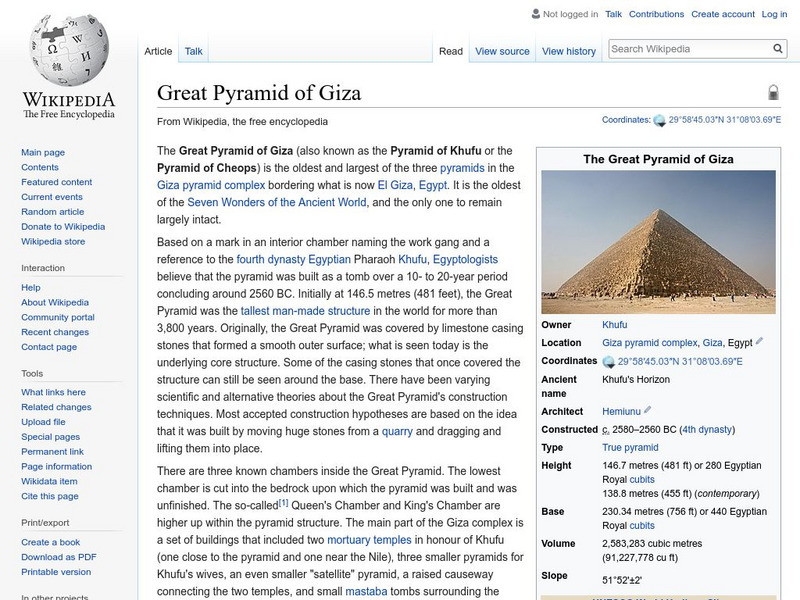This screenshot has width=800, height=600.
Task: Click Related changes in Tools
Action: click(x=56, y=407)
